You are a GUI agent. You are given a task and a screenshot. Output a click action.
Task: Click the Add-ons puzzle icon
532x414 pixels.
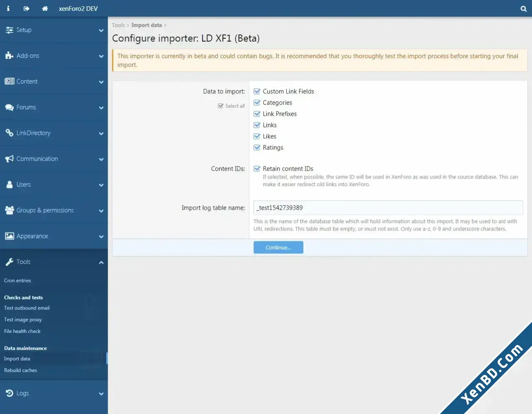[x=9, y=55]
